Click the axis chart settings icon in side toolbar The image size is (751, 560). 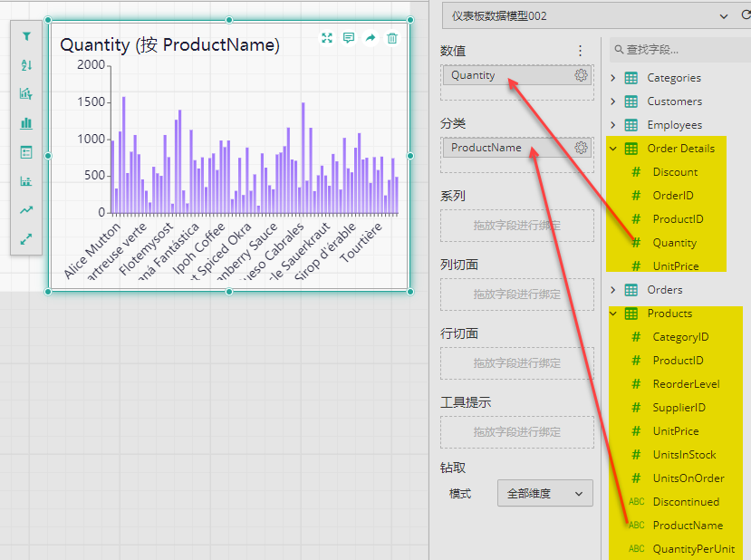[26, 181]
